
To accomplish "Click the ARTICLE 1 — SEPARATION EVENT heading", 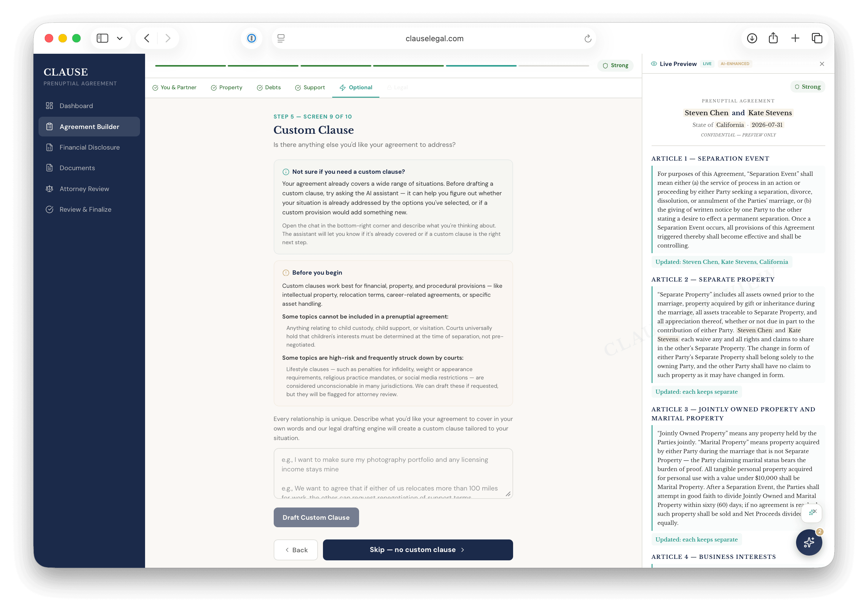I will pos(710,159).
